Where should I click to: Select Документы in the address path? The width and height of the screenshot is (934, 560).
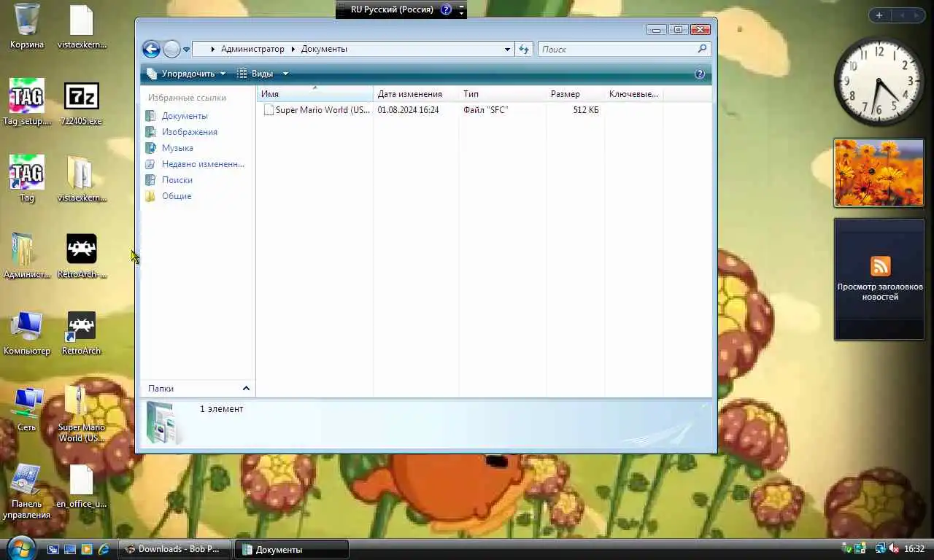tap(324, 49)
